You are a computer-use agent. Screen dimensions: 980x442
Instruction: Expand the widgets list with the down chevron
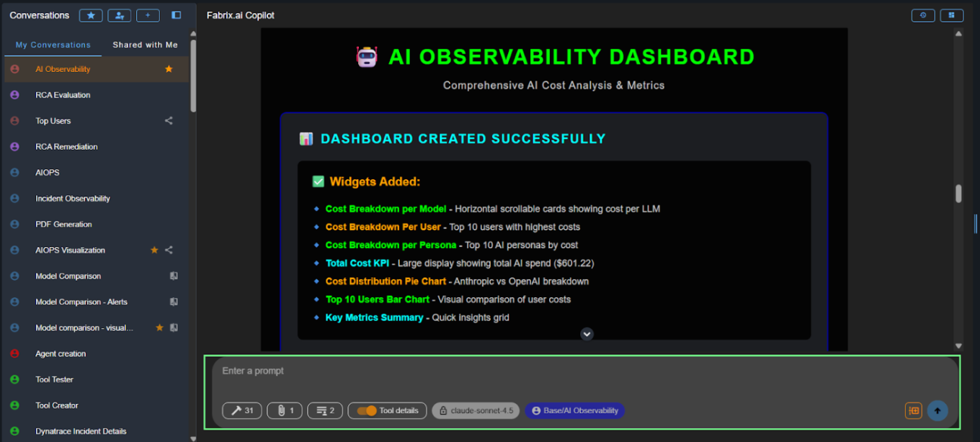pos(587,334)
